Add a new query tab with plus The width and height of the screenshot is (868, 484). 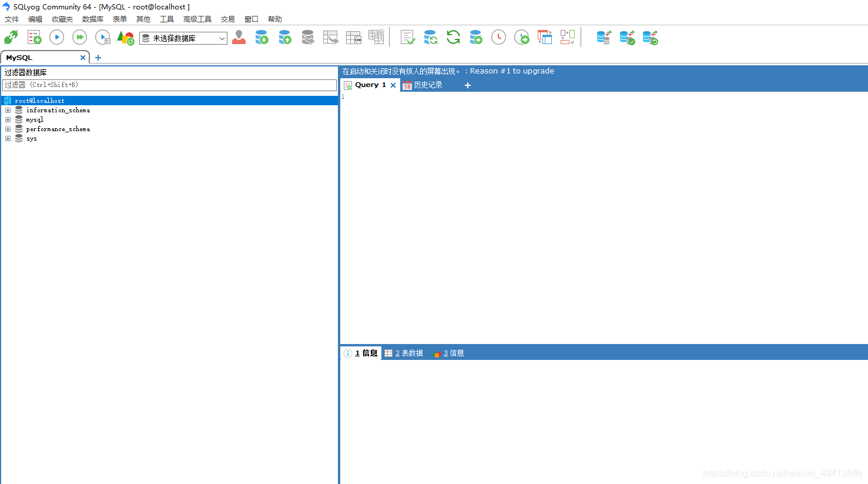(x=468, y=85)
